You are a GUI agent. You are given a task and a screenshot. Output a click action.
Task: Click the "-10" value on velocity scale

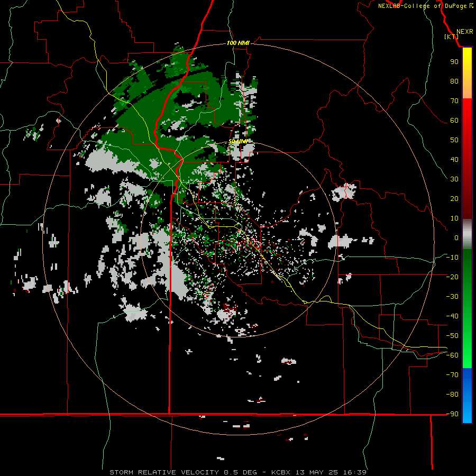(x=452, y=258)
